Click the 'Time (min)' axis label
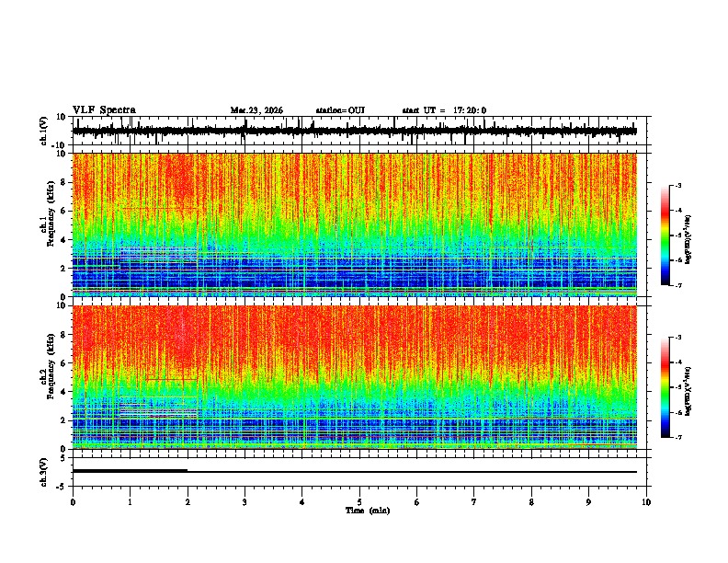728x563 pixels. tap(368, 511)
